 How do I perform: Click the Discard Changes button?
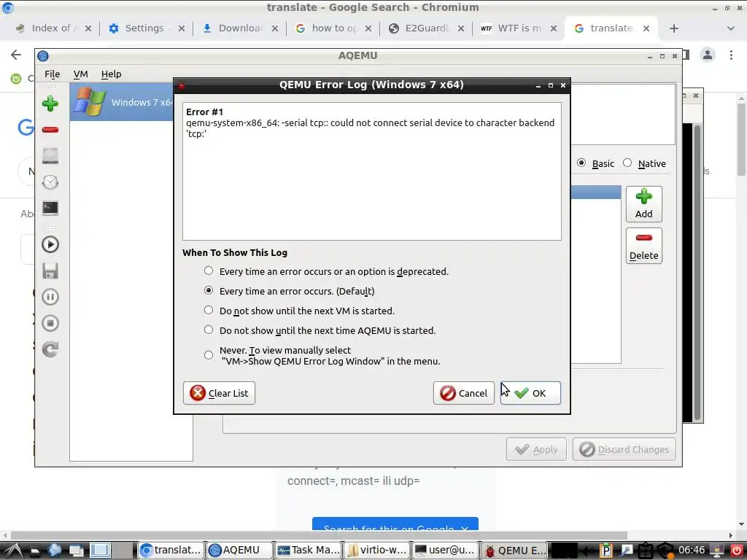pos(624,449)
